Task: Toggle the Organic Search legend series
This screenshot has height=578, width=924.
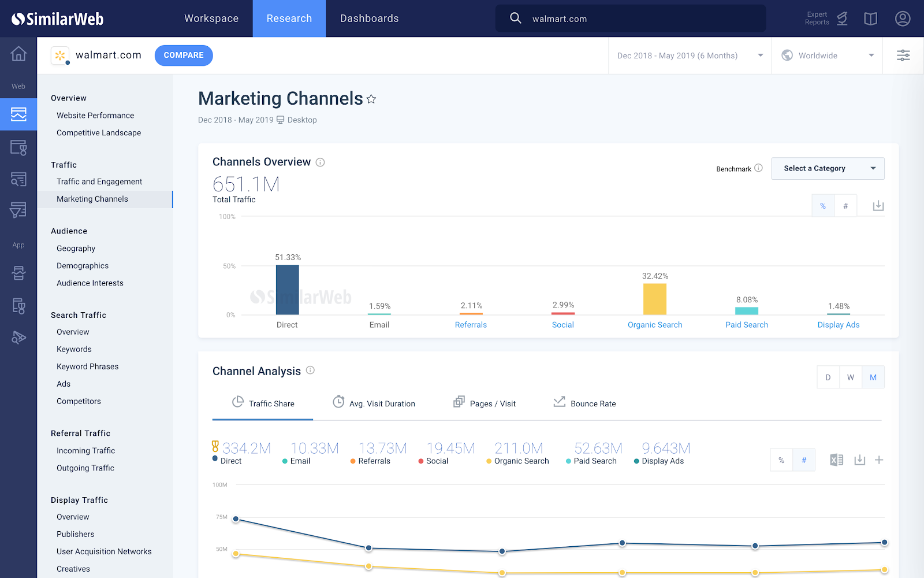Action: (519, 461)
